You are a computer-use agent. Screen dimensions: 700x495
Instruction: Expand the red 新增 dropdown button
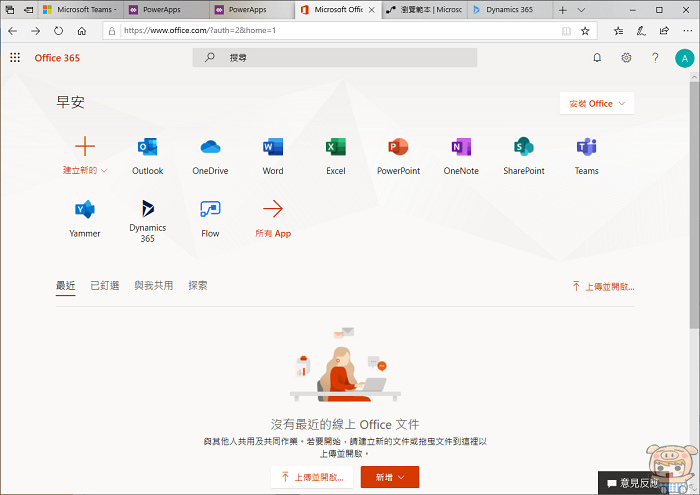click(389, 478)
